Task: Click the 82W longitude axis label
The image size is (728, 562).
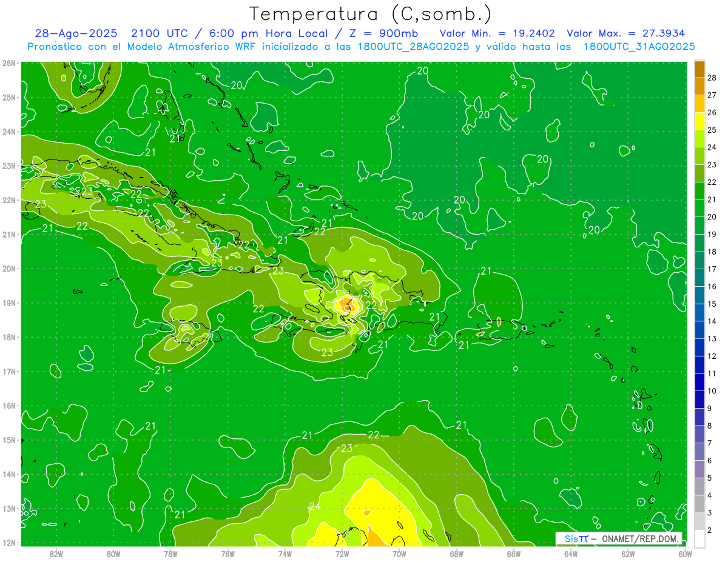Action: tap(56, 554)
